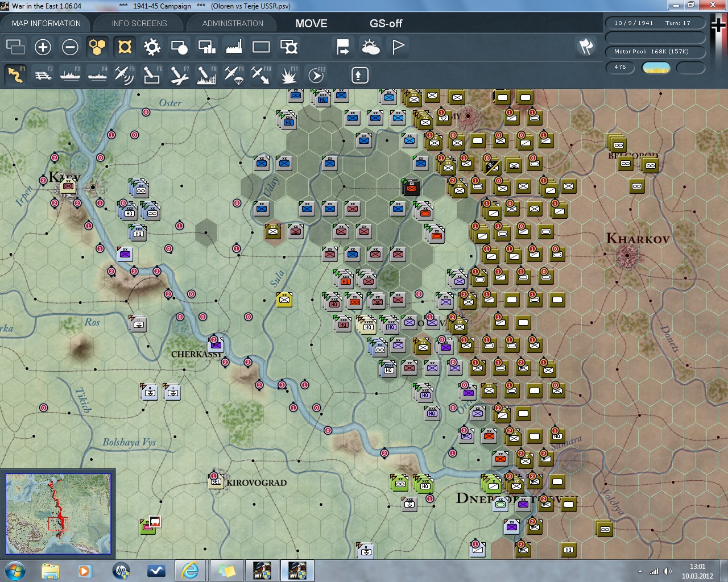Toggle the hex grid overlay icon
This screenshot has height=582, width=728.
click(x=97, y=47)
